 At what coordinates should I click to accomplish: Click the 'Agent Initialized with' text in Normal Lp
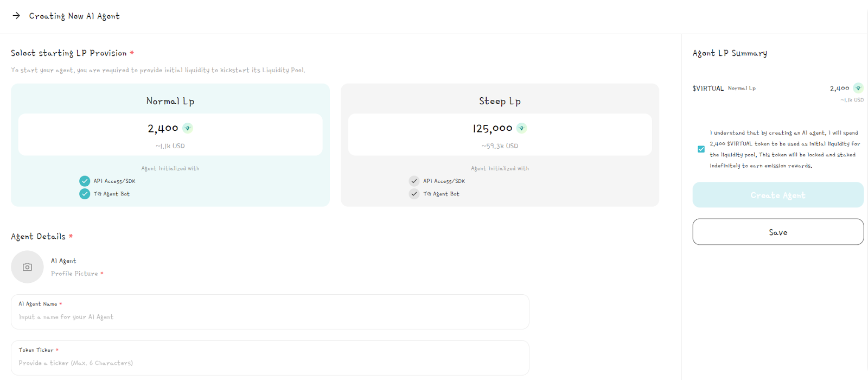coord(170,169)
